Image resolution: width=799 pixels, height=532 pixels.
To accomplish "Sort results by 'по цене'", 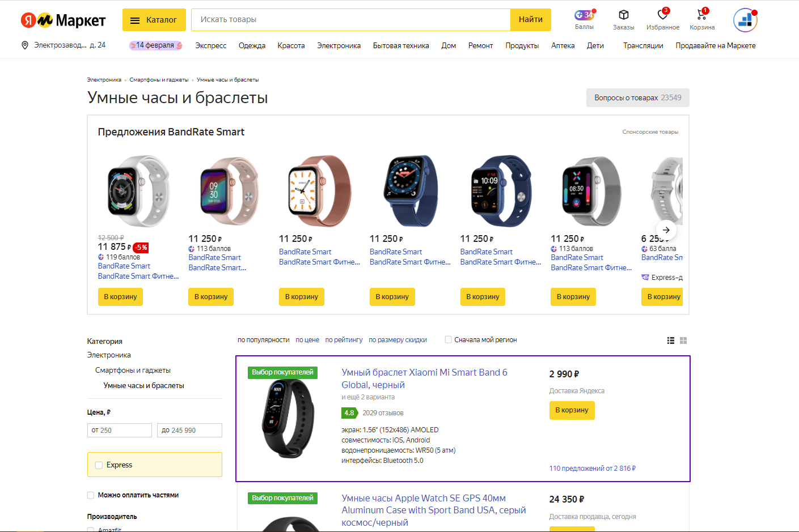I will 307,340.
